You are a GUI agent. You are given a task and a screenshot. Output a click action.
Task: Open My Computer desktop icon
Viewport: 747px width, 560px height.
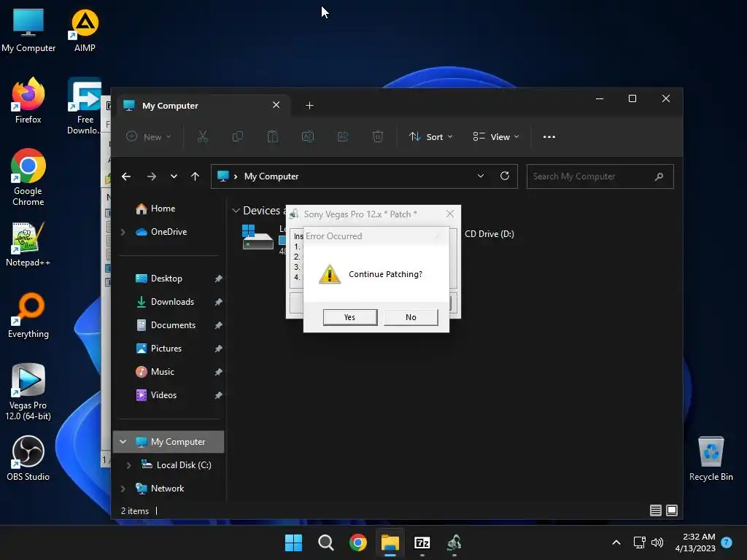point(28,30)
